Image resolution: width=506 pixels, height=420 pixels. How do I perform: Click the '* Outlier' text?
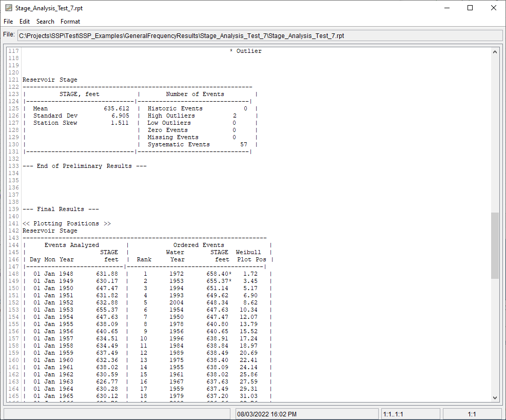[x=246, y=51]
